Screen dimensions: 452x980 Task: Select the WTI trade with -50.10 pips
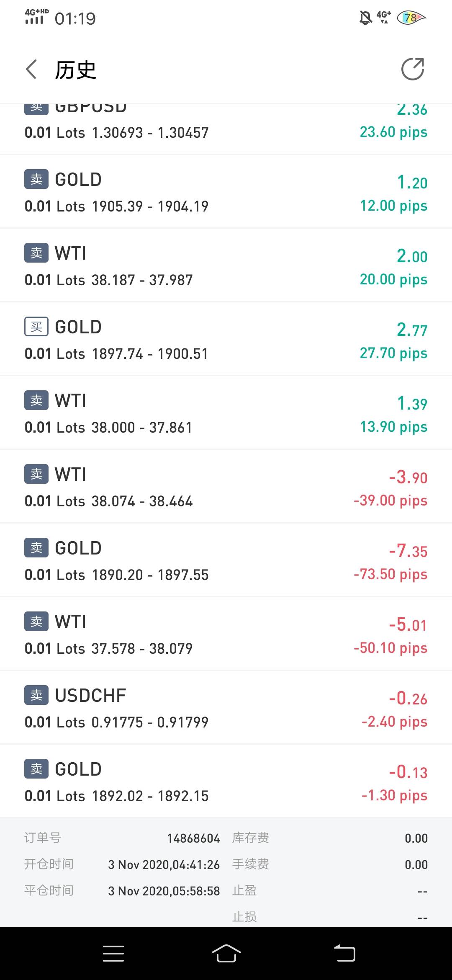tap(226, 634)
